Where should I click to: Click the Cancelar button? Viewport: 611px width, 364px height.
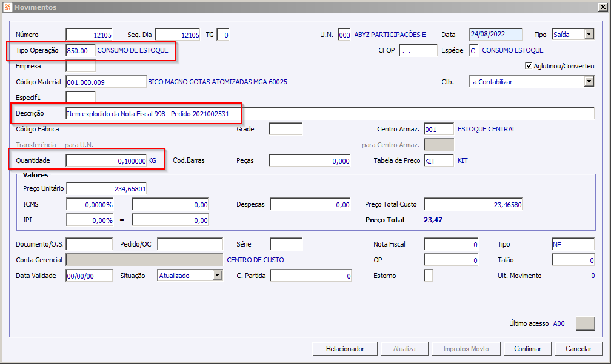[x=579, y=349]
